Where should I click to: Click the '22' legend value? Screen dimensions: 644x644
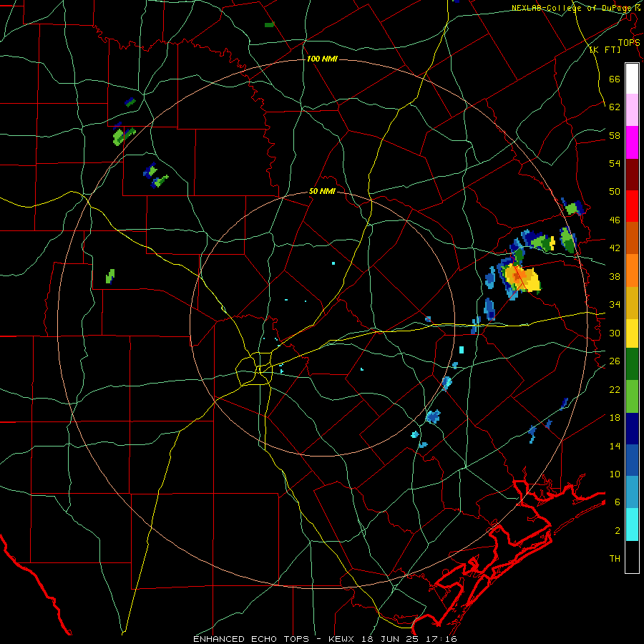[615, 389]
